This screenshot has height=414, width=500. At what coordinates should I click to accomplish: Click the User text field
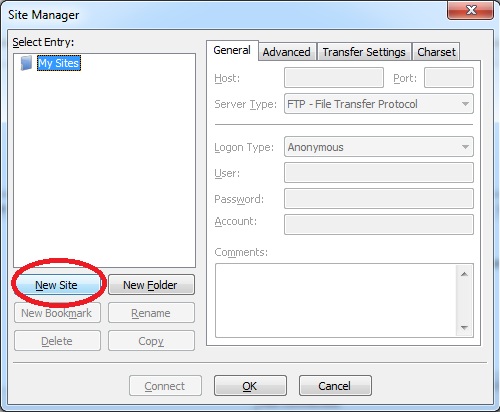pyautogui.click(x=379, y=173)
